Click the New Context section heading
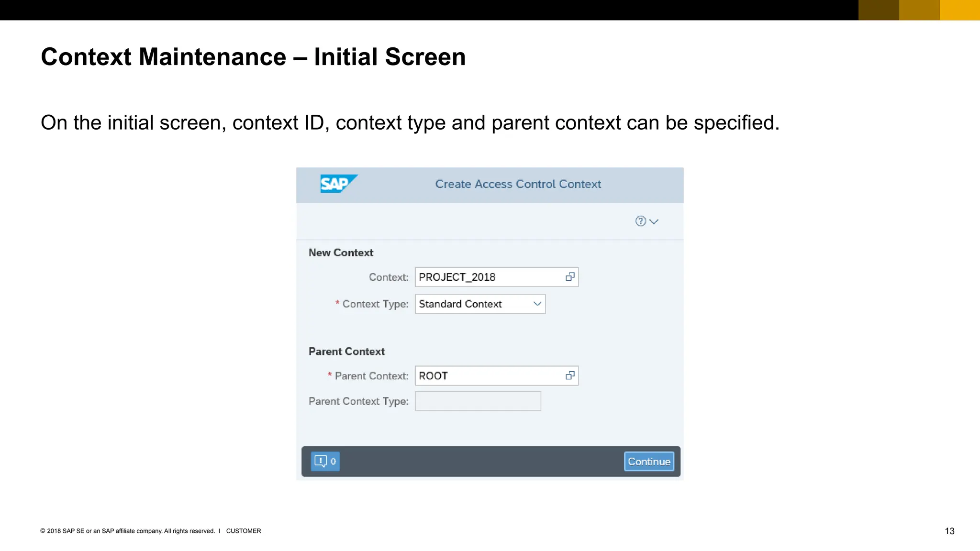The height and width of the screenshot is (551, 980). (x=341, y=253)
